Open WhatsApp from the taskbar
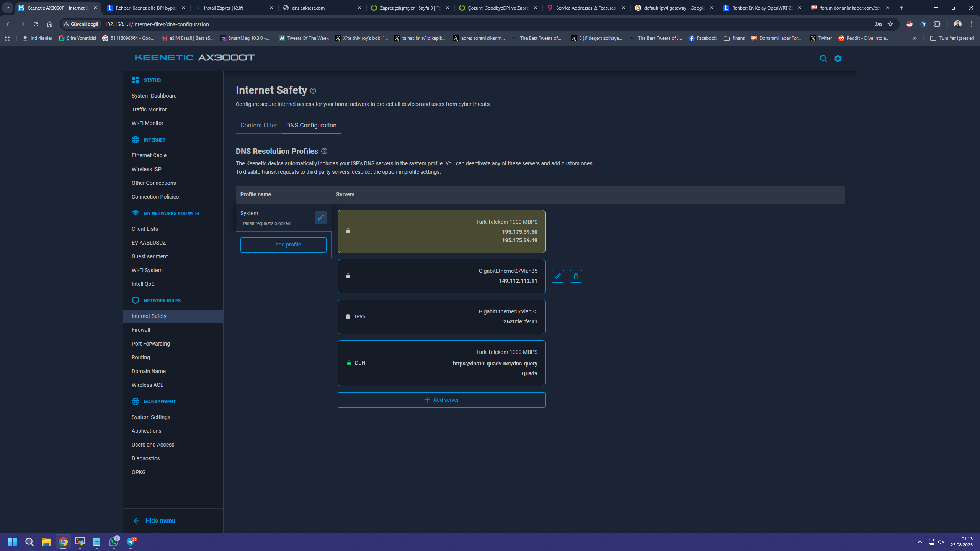 (114, 542)
